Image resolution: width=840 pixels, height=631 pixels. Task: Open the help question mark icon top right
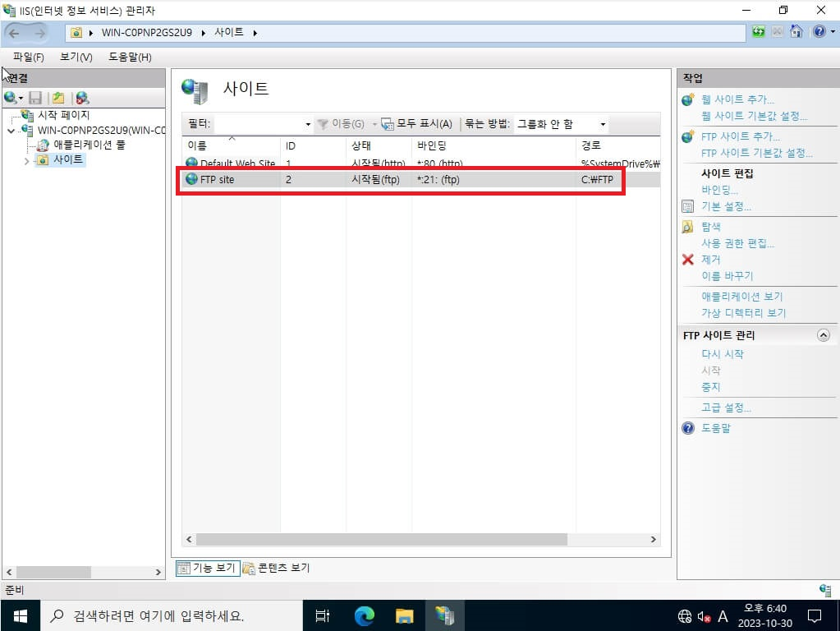[819, 31]
